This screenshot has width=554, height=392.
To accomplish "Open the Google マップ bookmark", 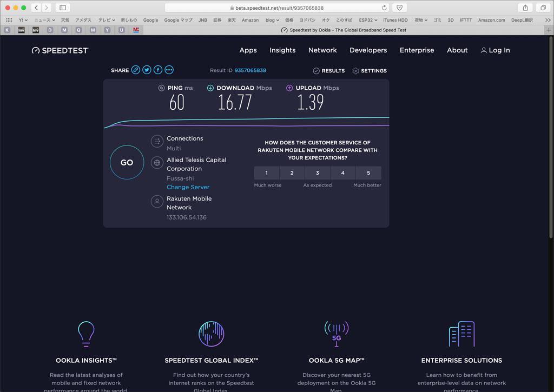I will [178, 20].
